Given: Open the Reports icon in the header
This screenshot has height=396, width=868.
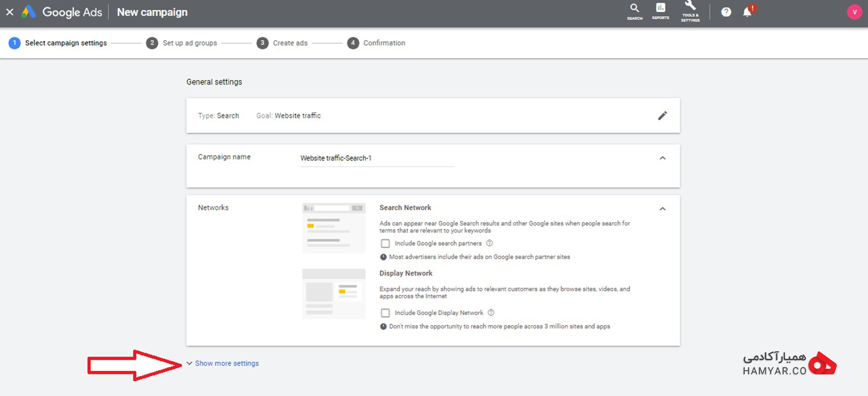Looking at the screenshot, I should tap(660, 12).
